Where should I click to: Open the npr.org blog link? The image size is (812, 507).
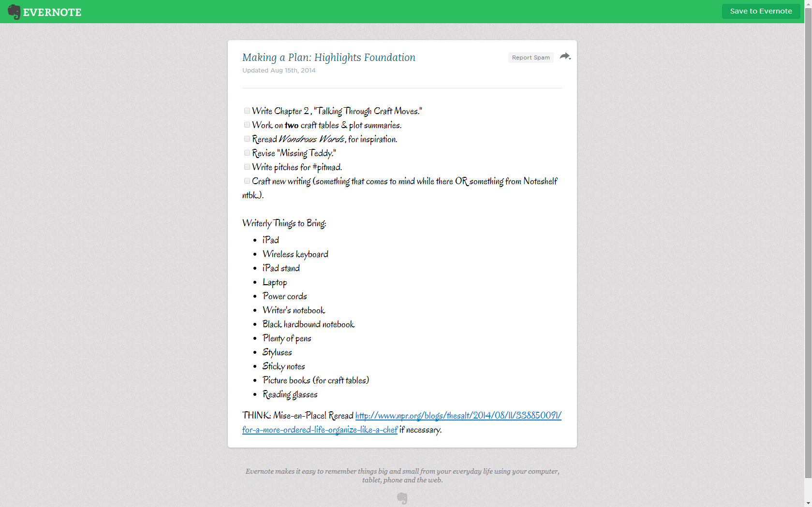click(458, 416)
